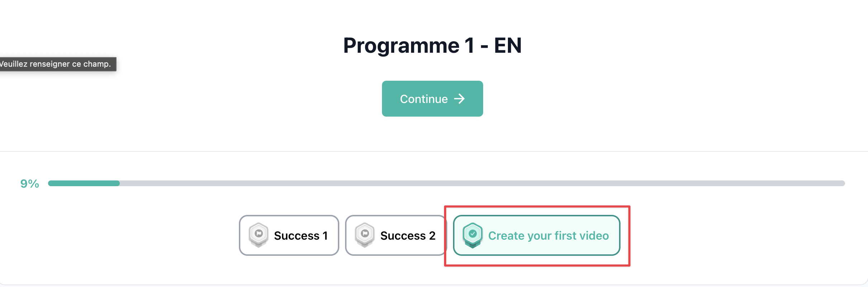Click the 9% progress percentage label
Screen dimensions: 868x287
point(29,184)
